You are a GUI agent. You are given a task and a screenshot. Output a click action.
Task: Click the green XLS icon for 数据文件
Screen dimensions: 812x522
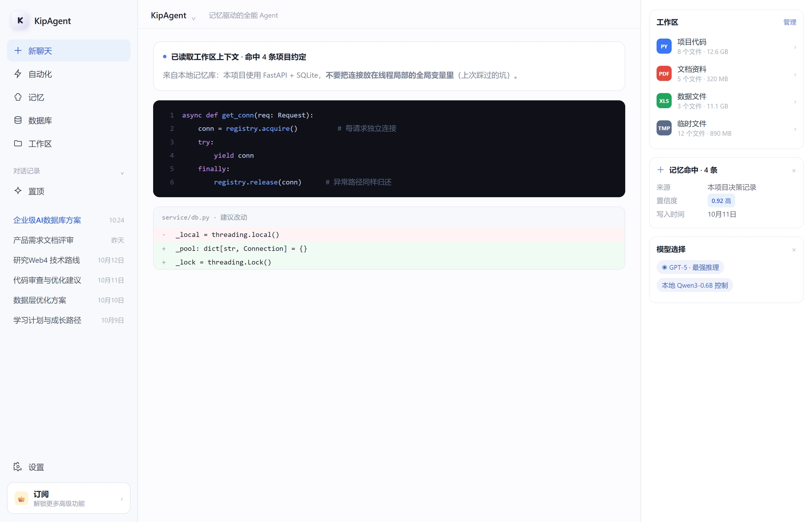point(664,101)
